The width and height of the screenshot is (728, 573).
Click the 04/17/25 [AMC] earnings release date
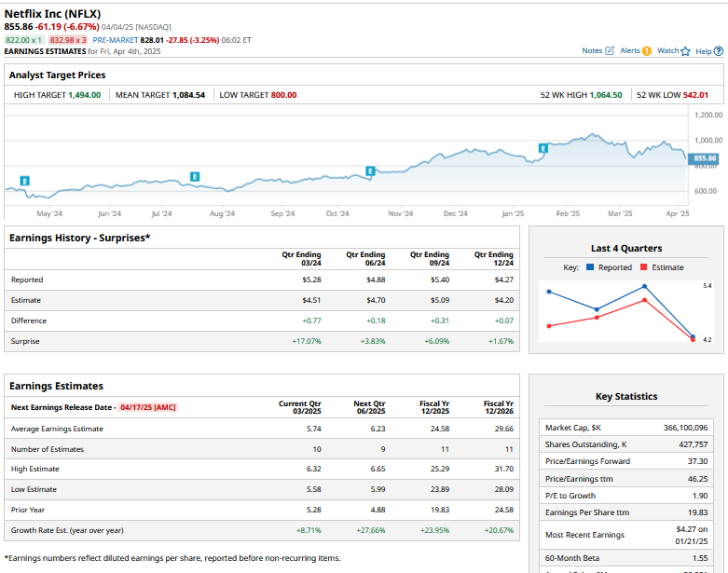point(147,407)
